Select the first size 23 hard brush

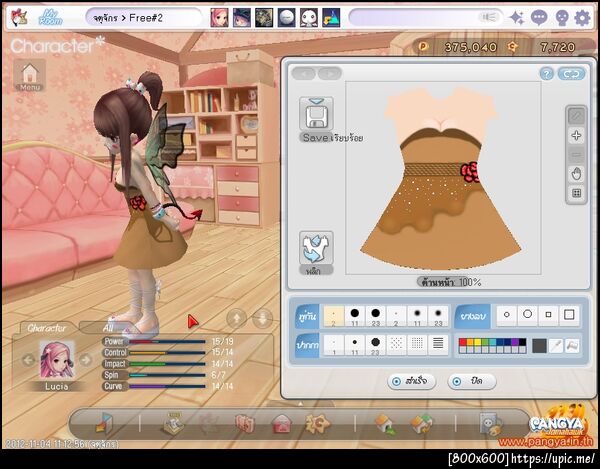click(x=375, y=316)
